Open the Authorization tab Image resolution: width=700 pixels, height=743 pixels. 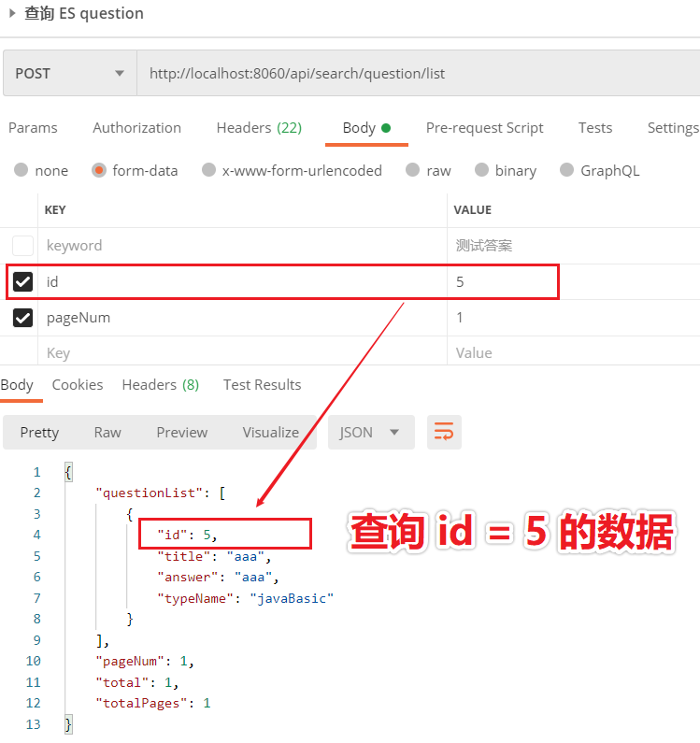coord(137,128)
